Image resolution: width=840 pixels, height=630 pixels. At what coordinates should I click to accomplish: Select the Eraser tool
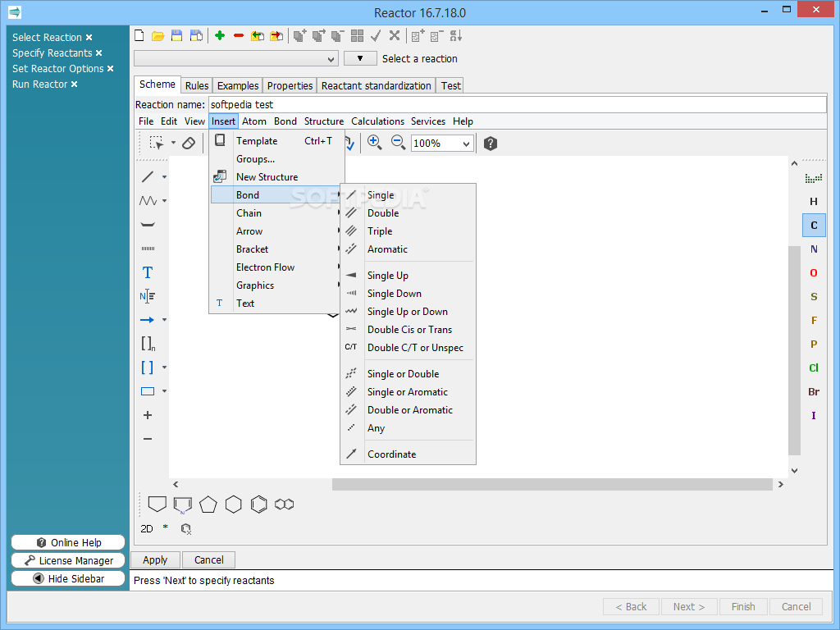tap(189, 143)
